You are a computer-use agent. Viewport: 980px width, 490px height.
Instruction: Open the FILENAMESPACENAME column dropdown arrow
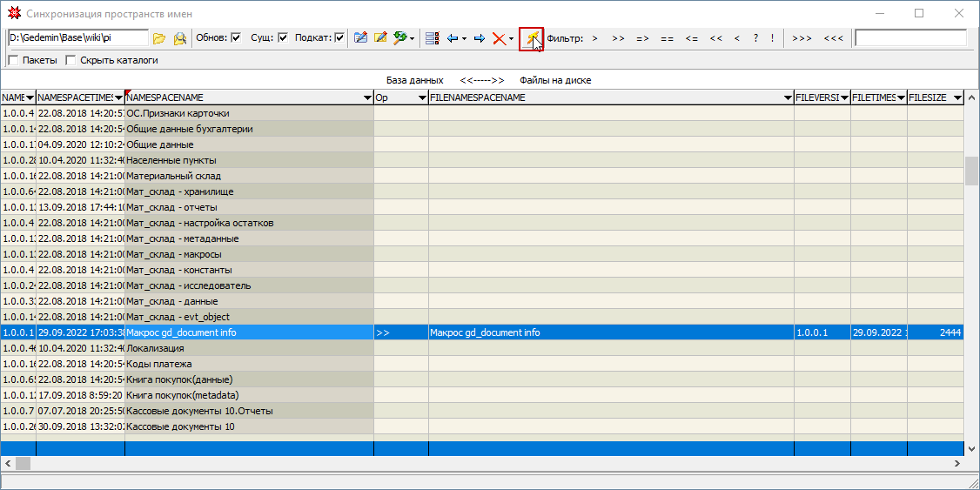pyautogui.click(x=788, y=98)
